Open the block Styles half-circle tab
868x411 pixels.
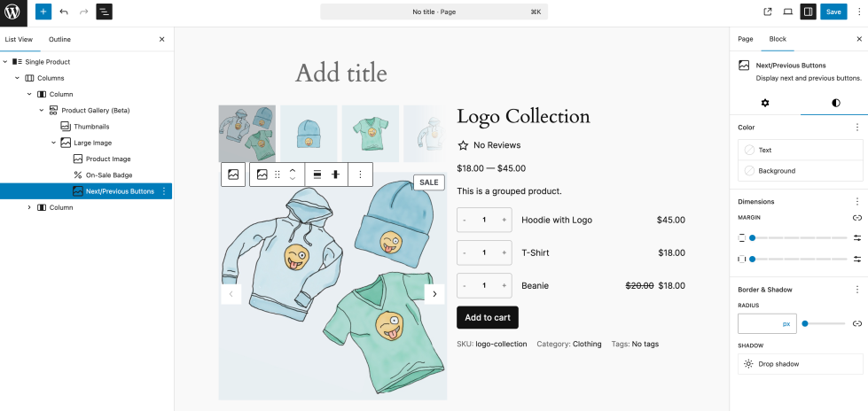click(x=833, y=103)
